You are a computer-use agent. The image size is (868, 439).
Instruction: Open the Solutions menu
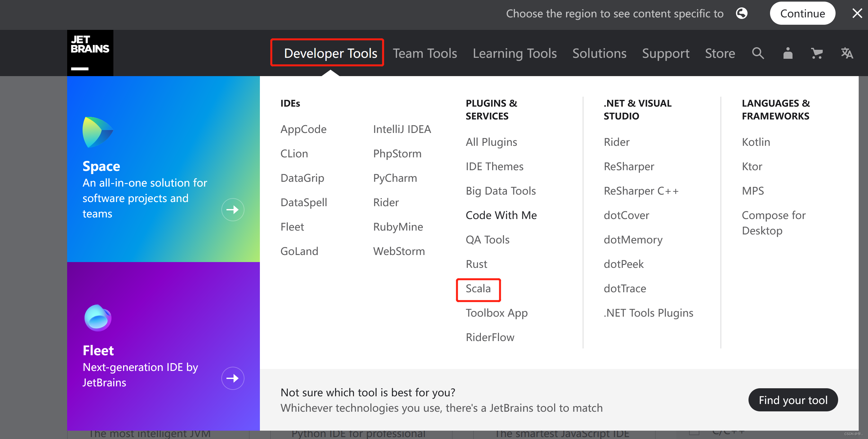pyautogui.click(x=599, y=53)
